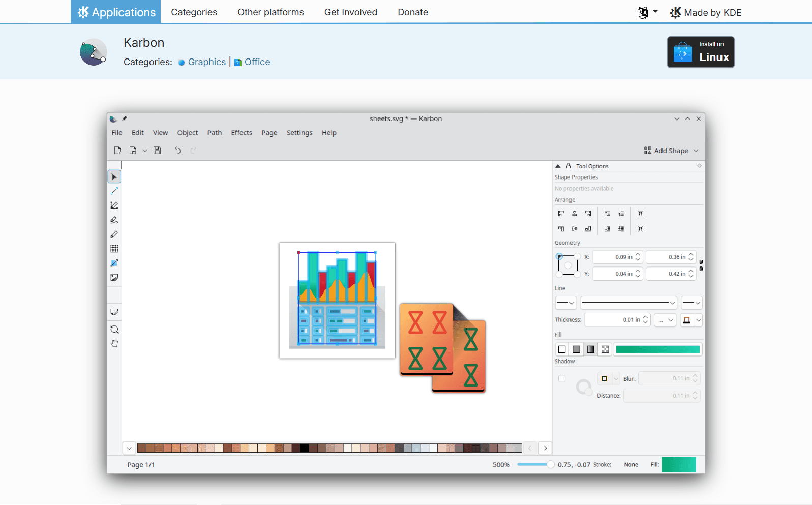Open the Donate page

click(413, 12)
